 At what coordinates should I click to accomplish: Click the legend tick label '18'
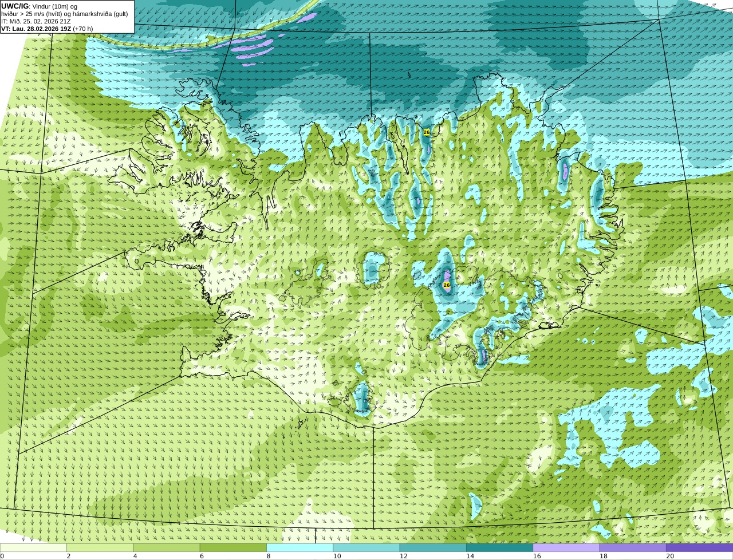pyautogui.click(x=604, y=556)
